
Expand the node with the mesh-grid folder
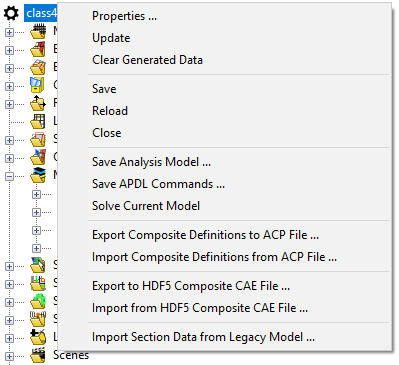pyautogui.click(x=9, y=32)
